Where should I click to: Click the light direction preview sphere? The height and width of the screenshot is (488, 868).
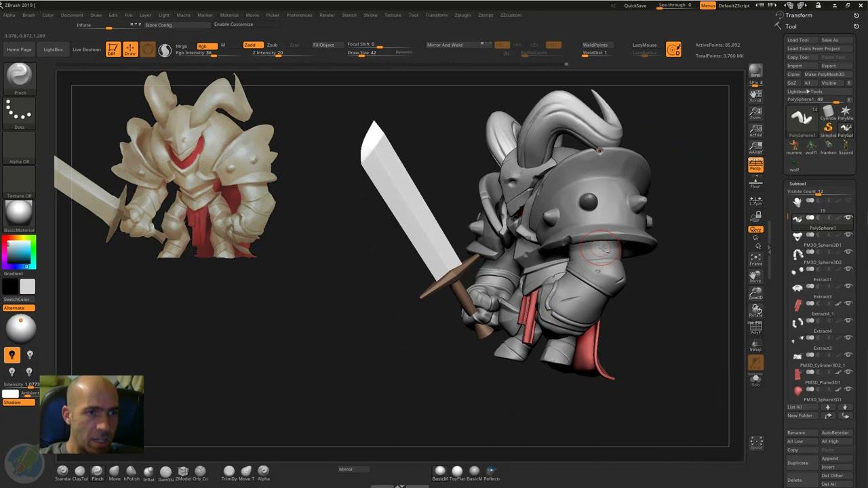(20, 329)
